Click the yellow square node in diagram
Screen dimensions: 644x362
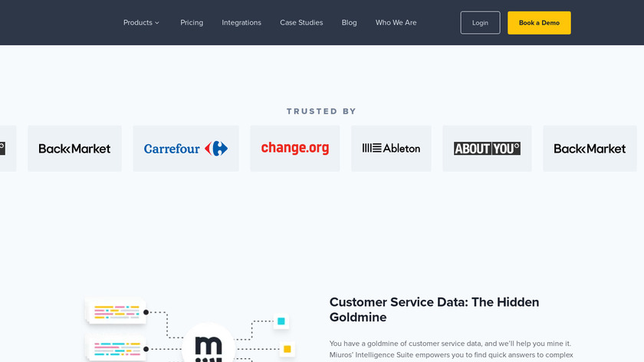pos(287,350)
